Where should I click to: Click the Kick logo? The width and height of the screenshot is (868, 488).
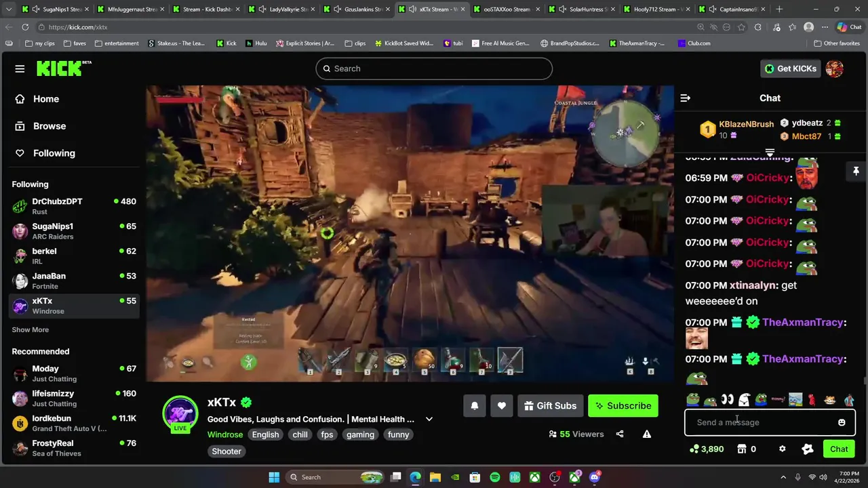(x=64, y=68)
